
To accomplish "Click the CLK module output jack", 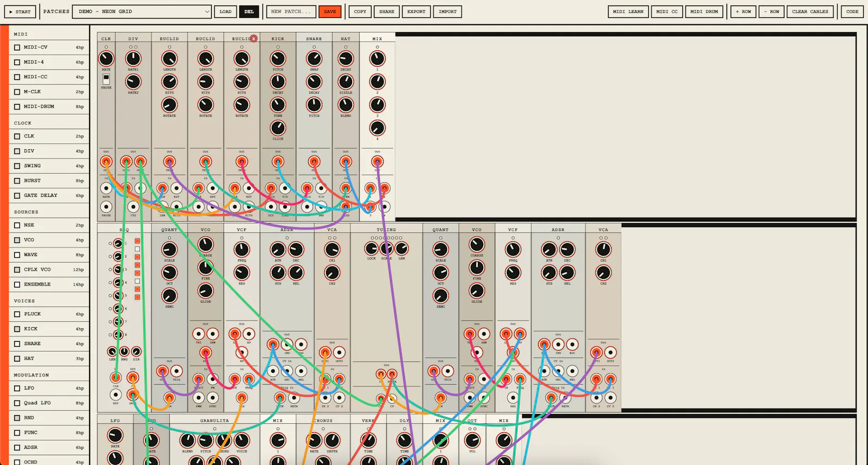I will click(106, 162).
